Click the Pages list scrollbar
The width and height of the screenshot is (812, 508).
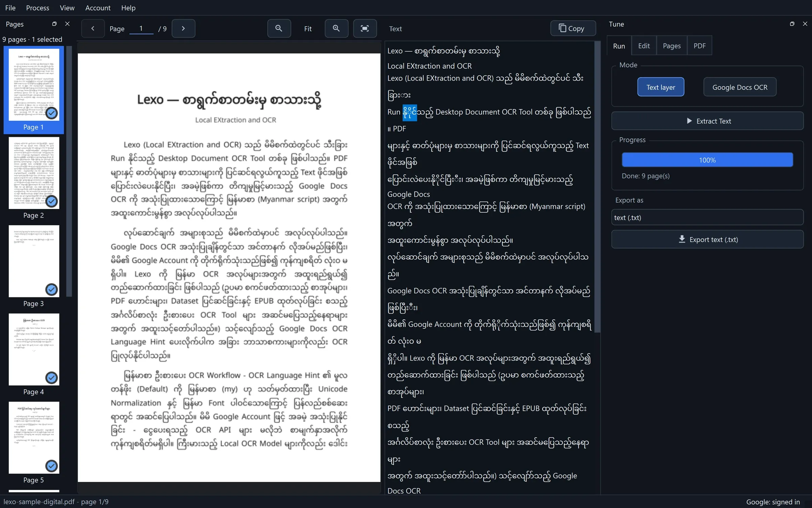(69, 171)
